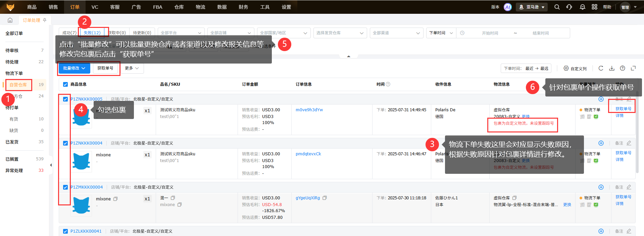Click the refresh icon above the order table
The width and height of the screenshot is (644, 236).
(601, 68)
